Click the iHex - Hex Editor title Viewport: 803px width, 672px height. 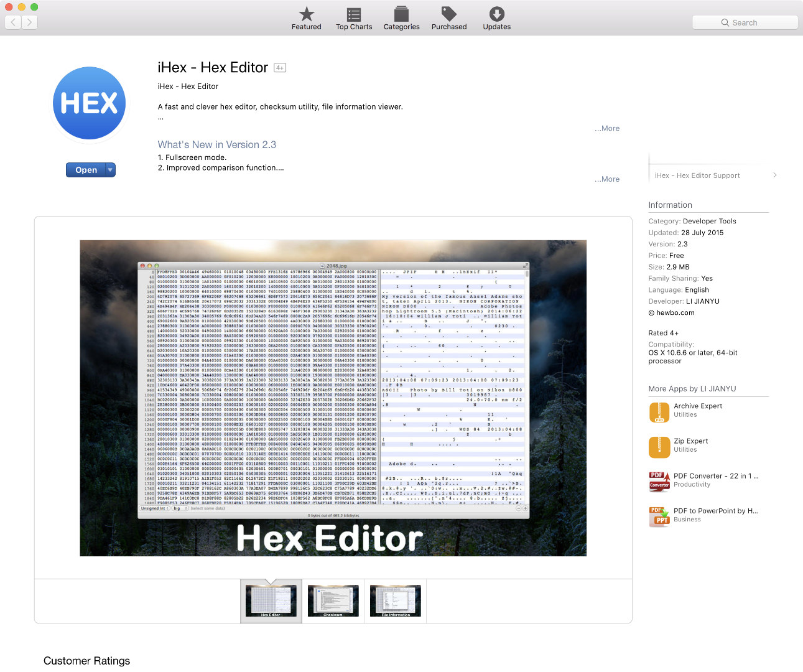point(213,67)
